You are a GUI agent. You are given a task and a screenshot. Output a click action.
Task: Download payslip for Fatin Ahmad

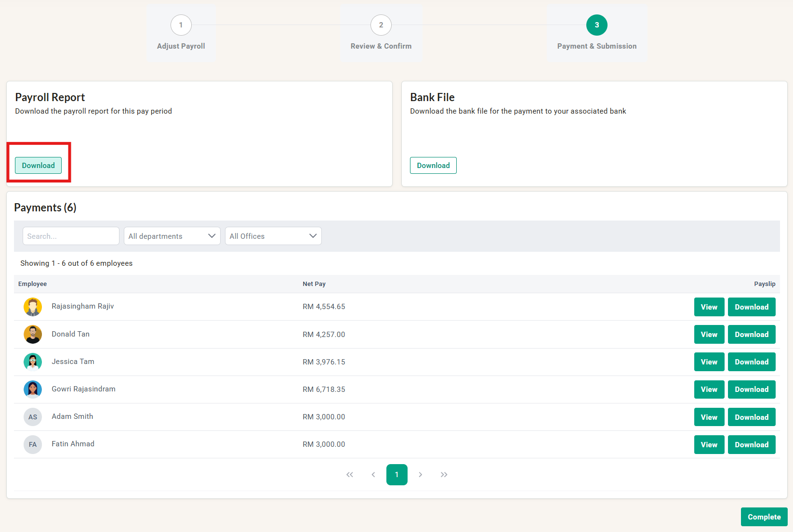pyautogui.click(x=752, y=444)
